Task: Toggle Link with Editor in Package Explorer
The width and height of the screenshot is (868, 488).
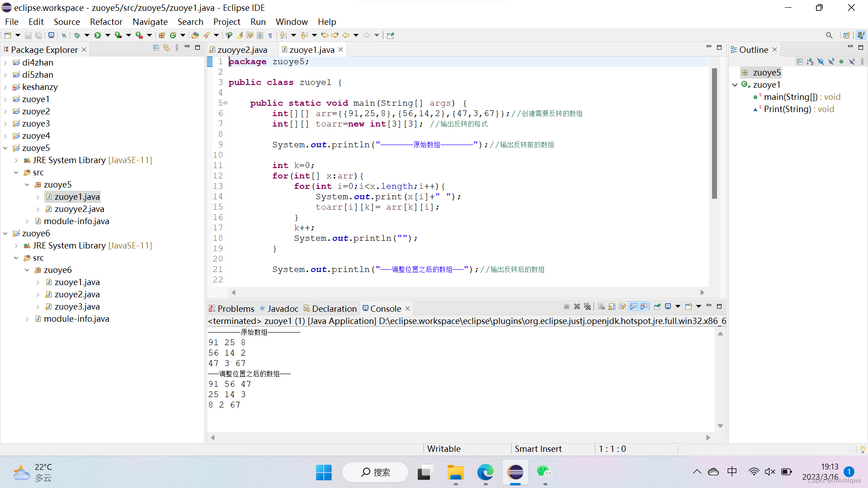Action: pos(166,48)
